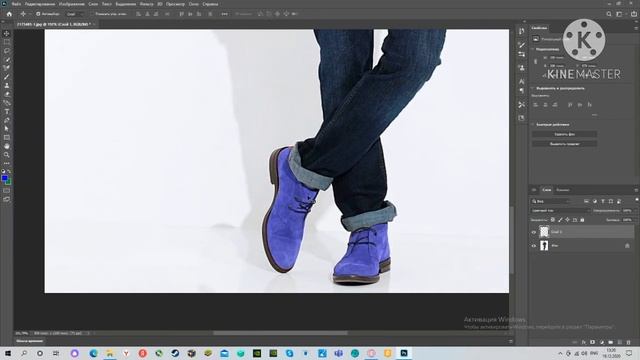Select the Rectangular Marquee tool

[x=7, y=42]
